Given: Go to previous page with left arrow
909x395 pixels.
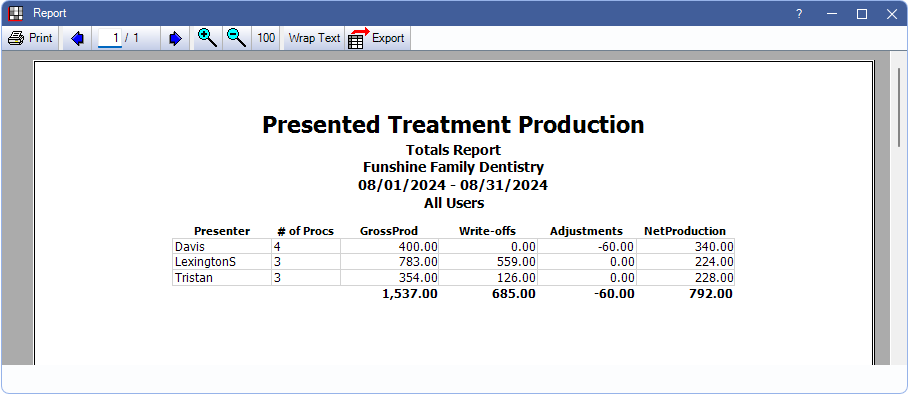Looking at the screenshot, I should coord(77,38).
